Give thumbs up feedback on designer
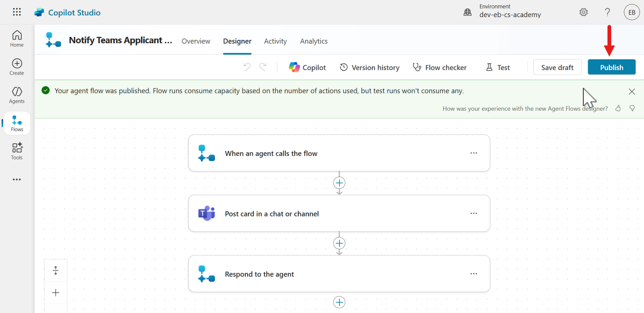 tap(618, 108)
